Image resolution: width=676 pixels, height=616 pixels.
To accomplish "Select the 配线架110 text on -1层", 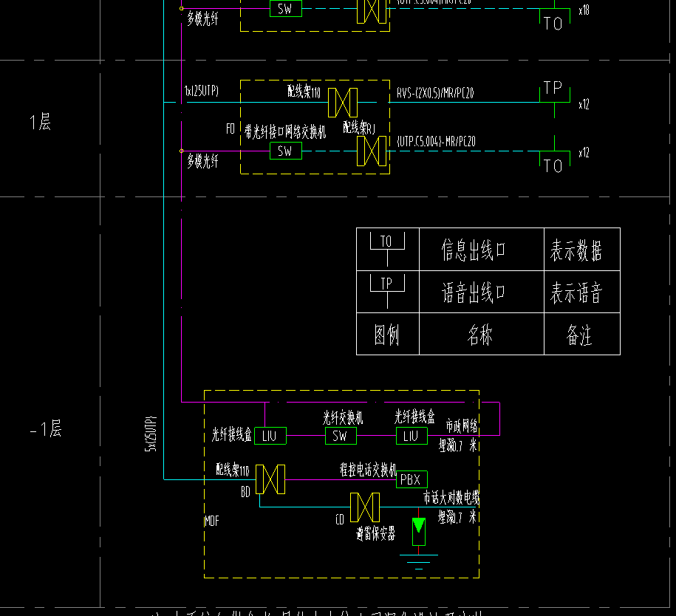I will click(x=233, y=470).
